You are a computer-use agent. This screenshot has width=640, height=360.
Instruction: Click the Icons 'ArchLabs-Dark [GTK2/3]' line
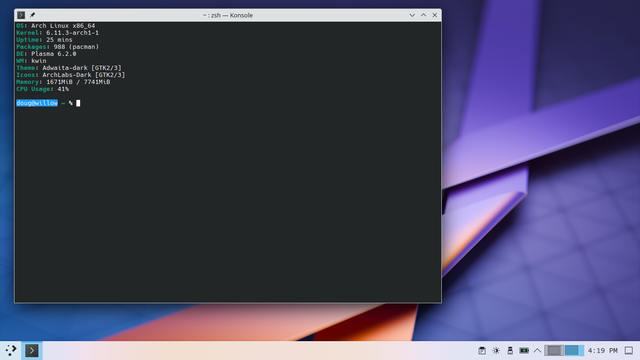71,75
